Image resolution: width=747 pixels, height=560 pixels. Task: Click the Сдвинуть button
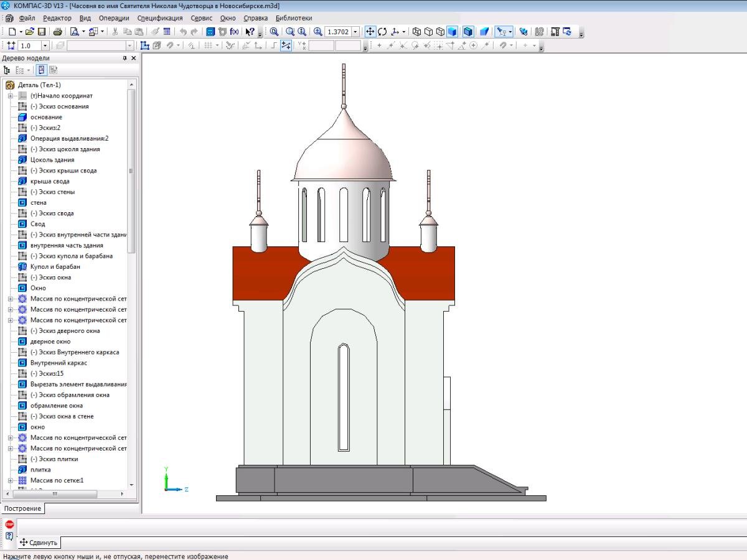click(39, 542)
